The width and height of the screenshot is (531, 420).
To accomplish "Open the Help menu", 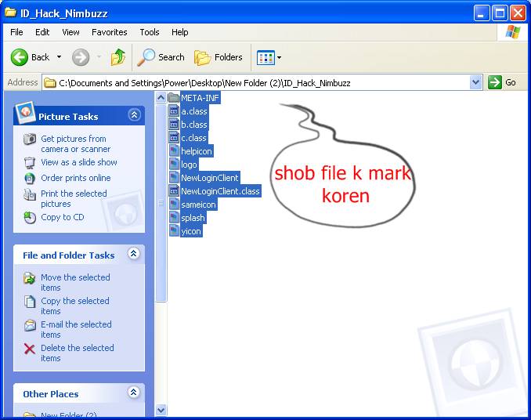I will point(180,32).
